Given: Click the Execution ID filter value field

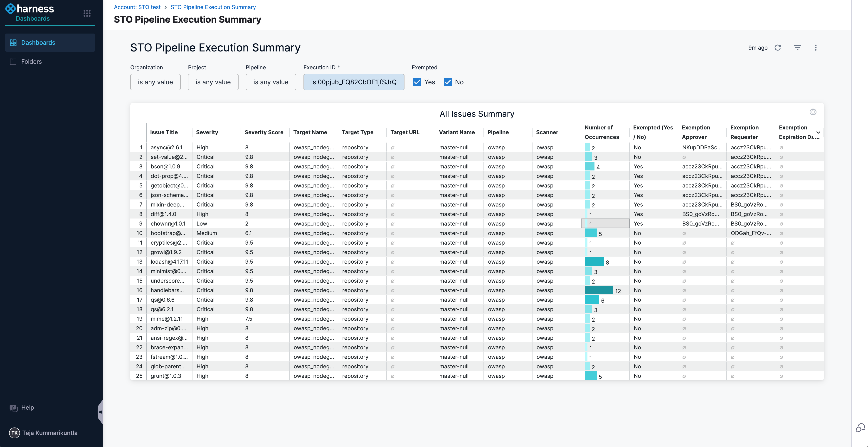Looking at the screenshot, I should pyautogui.click(x=353, y=82).
